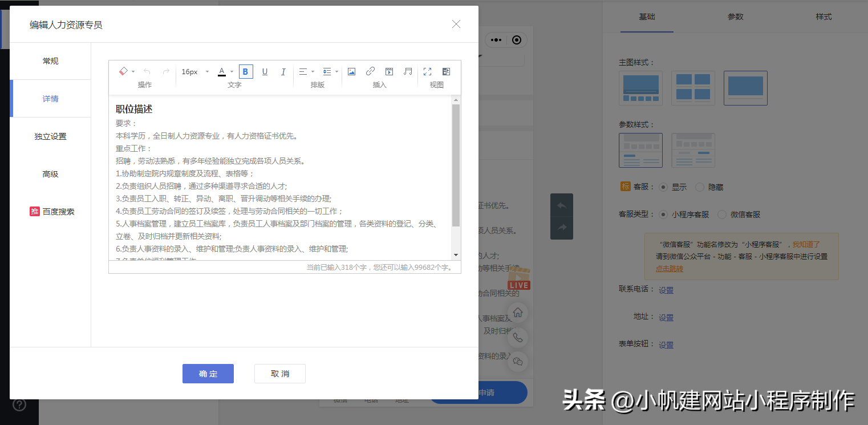This screenshot has width=868, height=425.
Task: Click the 取消 button
Action: 280,374
